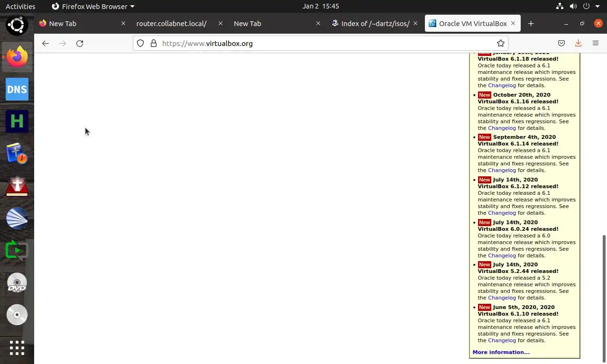
Task: Go back to the previous page
Action: [45, 43]
